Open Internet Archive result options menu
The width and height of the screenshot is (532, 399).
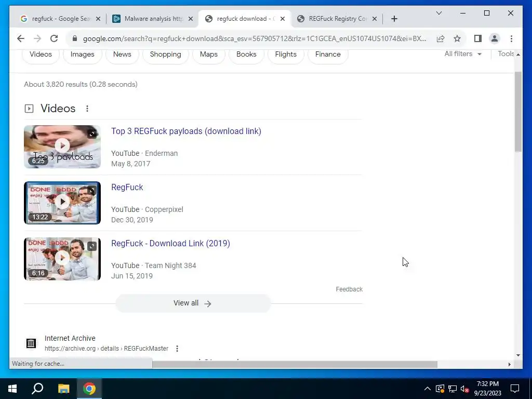[177, 349]
